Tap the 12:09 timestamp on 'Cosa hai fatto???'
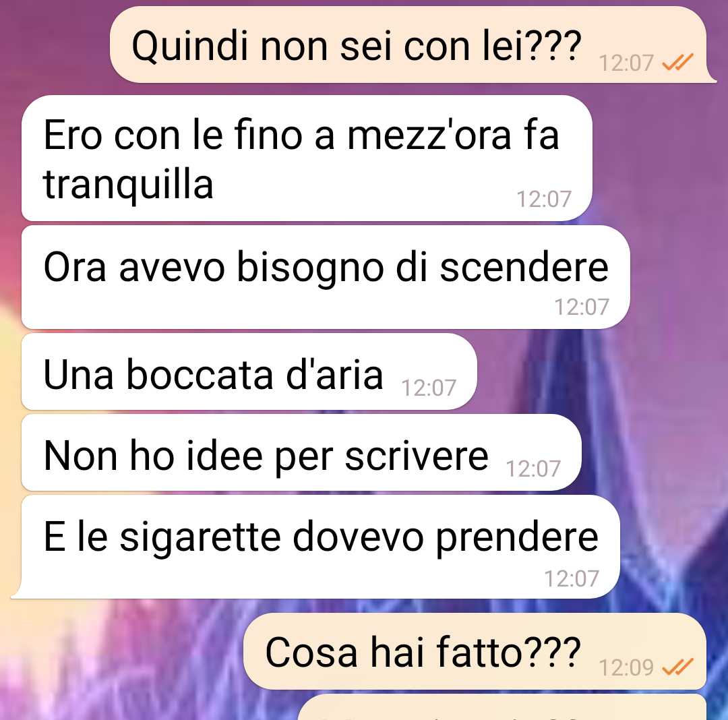 click(626, 667)
